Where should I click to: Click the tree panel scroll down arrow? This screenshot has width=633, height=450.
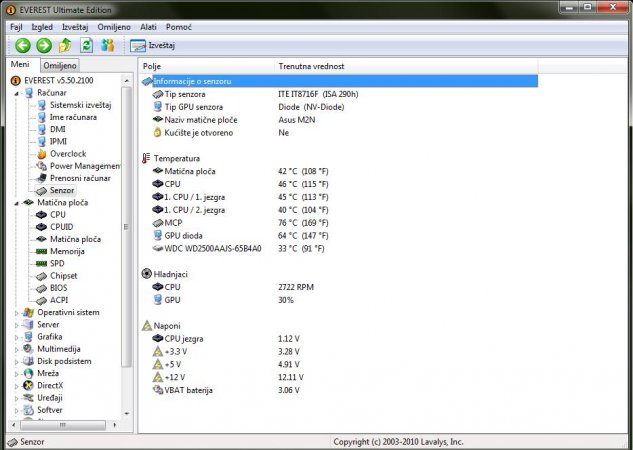click(127, 414)
